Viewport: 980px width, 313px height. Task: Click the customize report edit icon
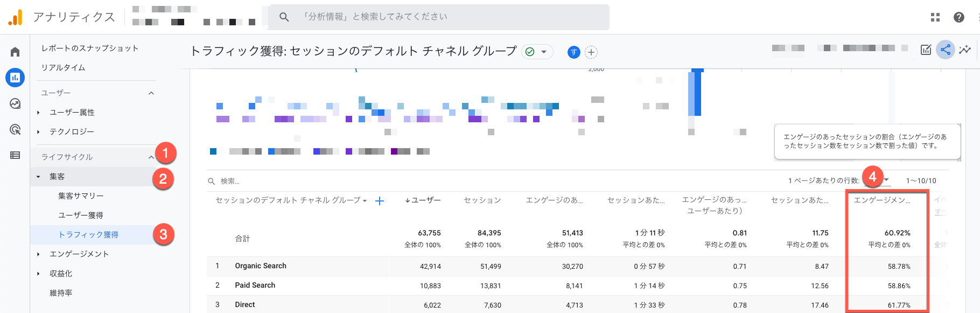926,50
